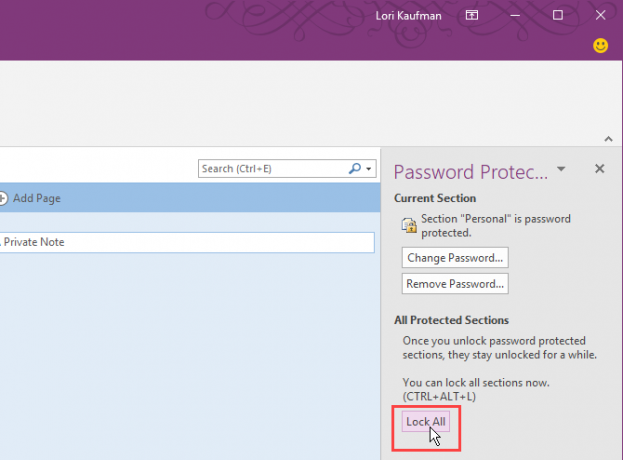Click the Current Section heading
This screenshot has width=623, height=460.
[x=435, y=198]
